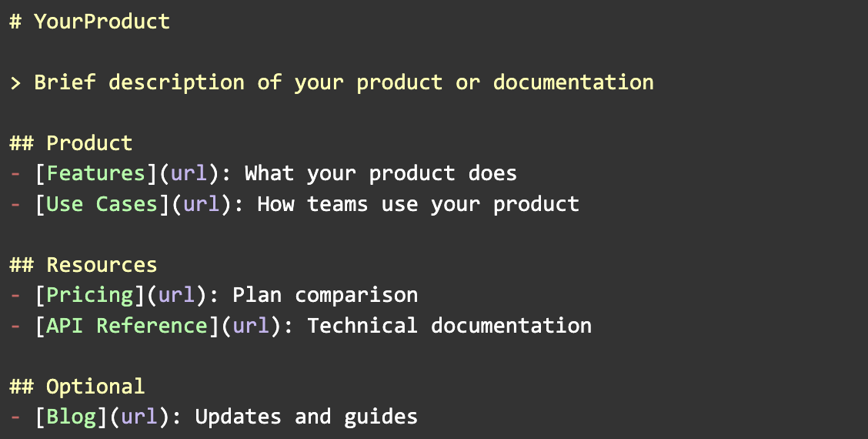Click the 'Plan comparison' description text
Screen dimensions: 868x439
[325, 295]
